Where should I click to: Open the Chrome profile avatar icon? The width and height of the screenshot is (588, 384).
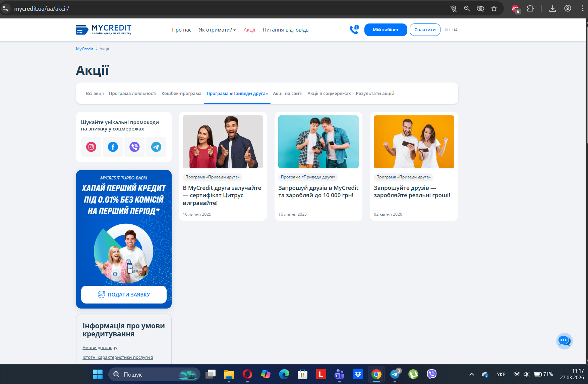point(568,9)
